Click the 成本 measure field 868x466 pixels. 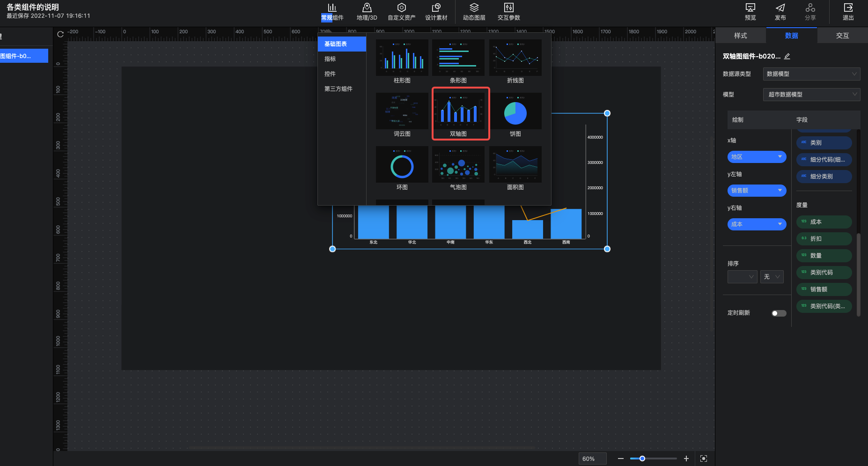(x=824, y=222)
